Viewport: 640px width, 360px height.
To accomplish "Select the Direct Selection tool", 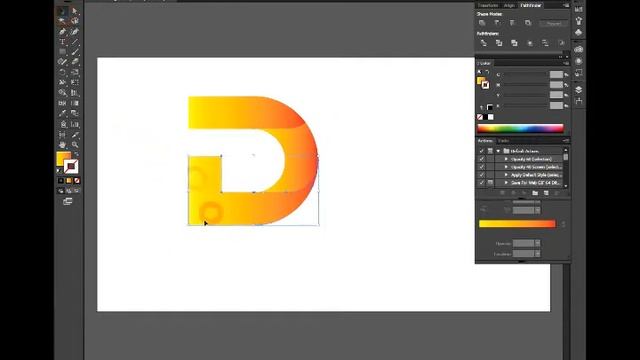I will (x=75, y=11).
